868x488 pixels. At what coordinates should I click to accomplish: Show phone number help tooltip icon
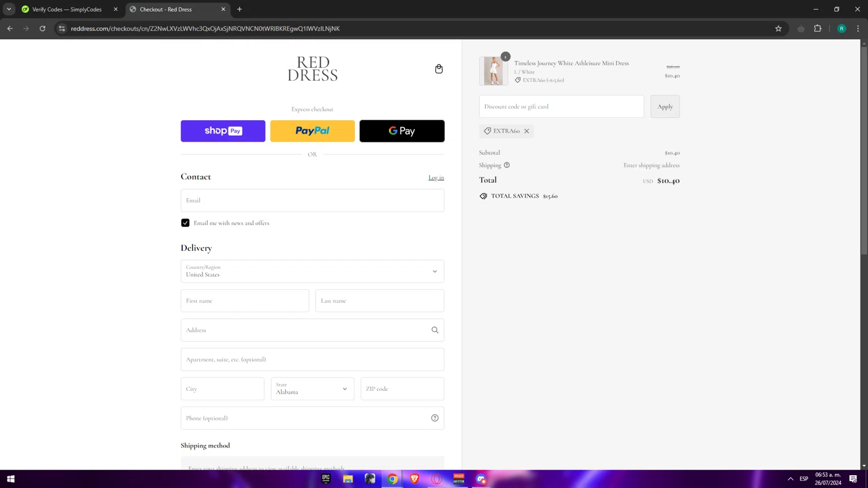pyautogui.click(x=435, y=418)
